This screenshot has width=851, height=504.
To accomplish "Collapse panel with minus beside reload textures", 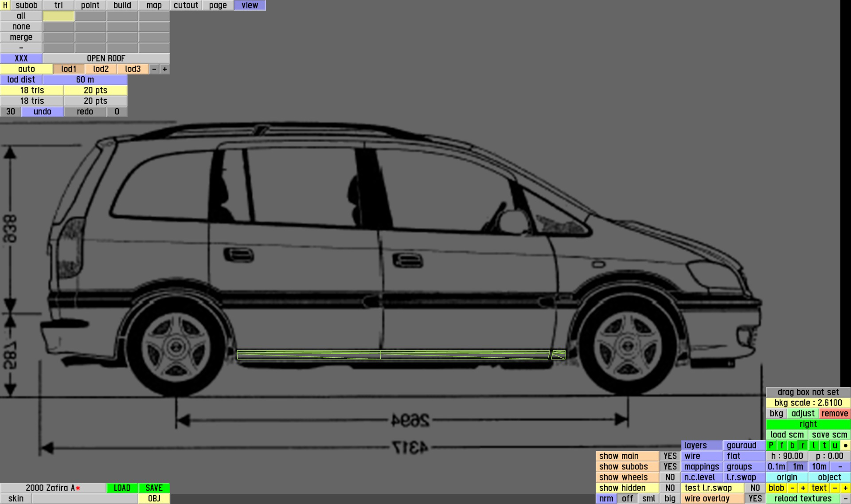I will point(845,499).
